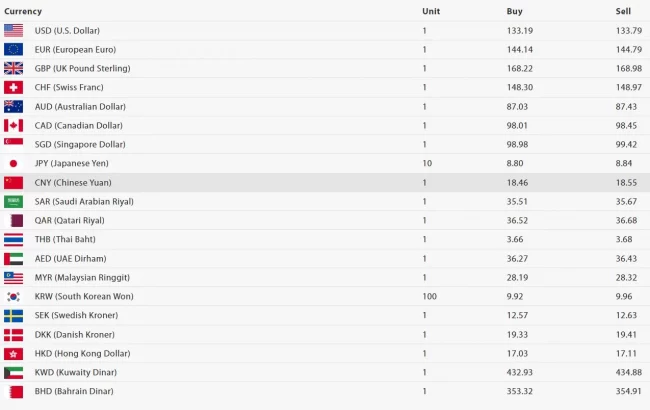Image resolution: width=650 pixels, height=410 pixels.
Task: Select the Australian Dollar flag icon
Action: 14,106
